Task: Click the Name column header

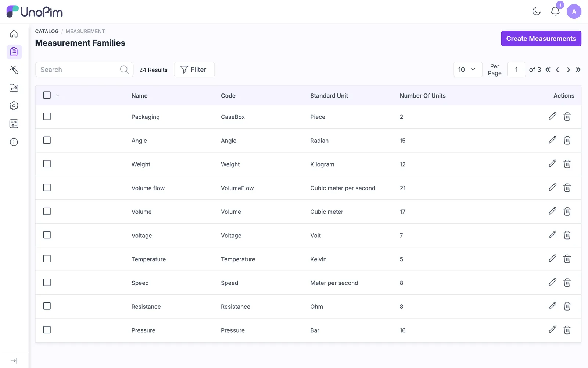Action: (x=140, y=96)
